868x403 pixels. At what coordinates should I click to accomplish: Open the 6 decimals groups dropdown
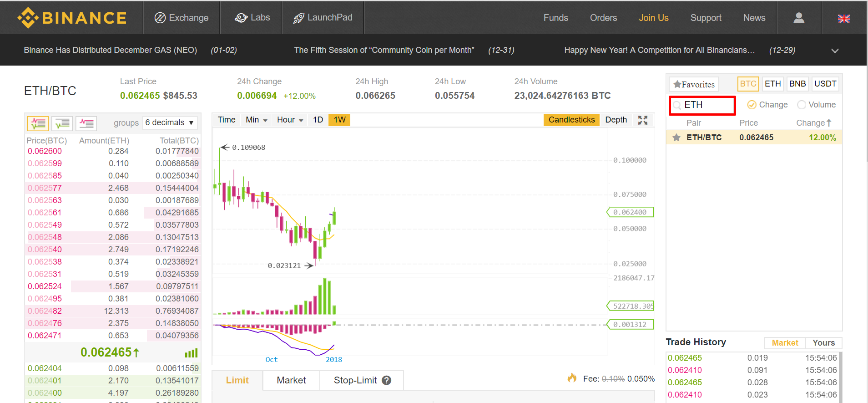(170, 122)
